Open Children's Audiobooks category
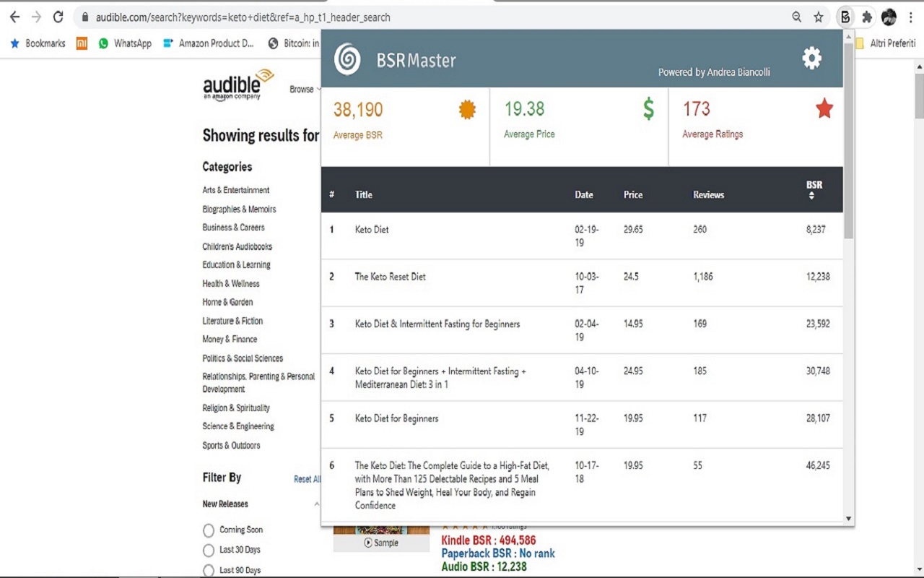 point(237,246)
